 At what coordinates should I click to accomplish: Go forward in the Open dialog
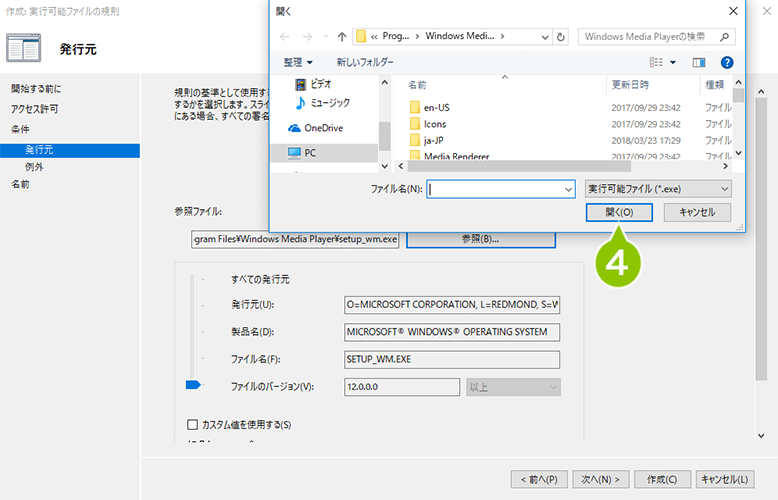coord(308,37)
